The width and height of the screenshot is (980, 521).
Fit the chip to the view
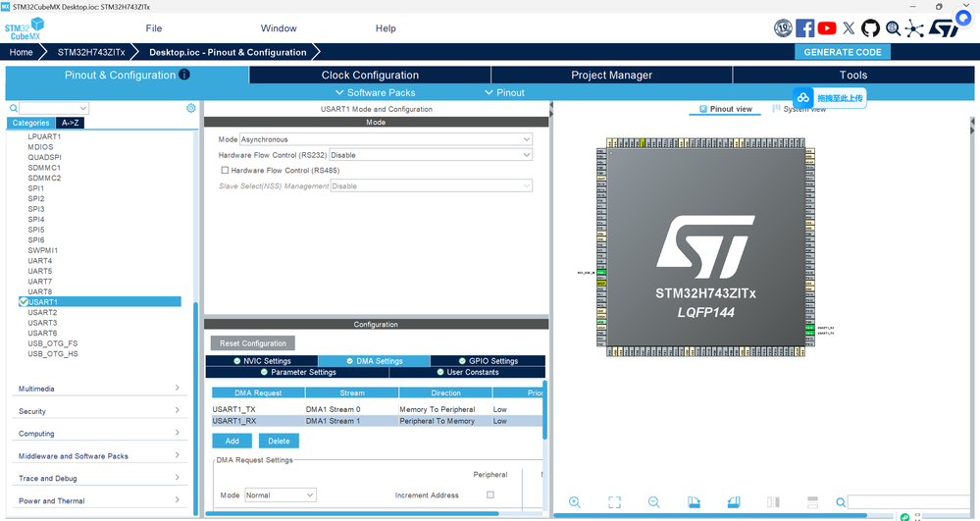pos(614,502)
